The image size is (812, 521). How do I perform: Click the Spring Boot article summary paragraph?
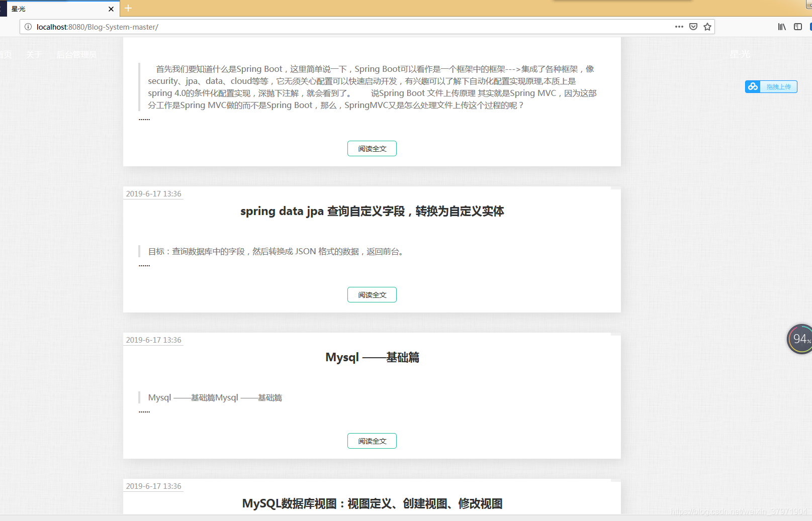[x=372, y=87]
